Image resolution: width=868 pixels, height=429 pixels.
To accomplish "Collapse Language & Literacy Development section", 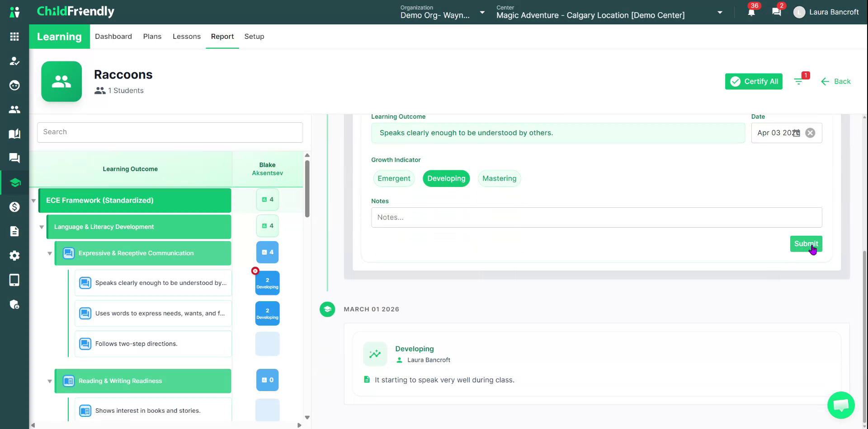I will (x=42, y=227).
